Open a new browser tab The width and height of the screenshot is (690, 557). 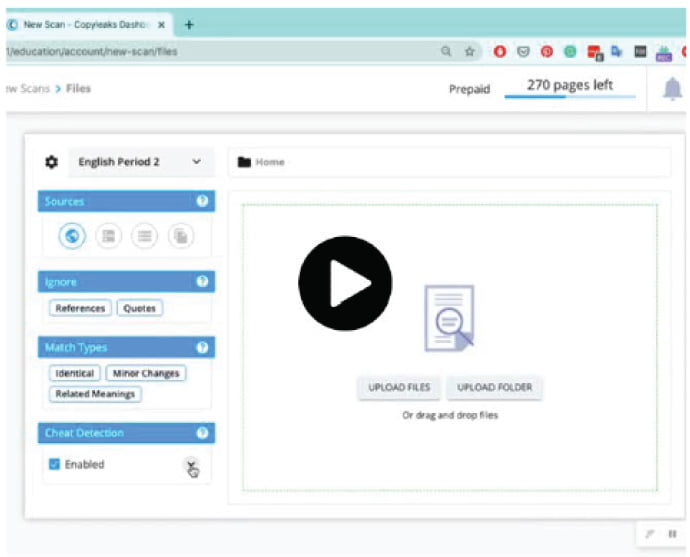(x=189, y=25)
